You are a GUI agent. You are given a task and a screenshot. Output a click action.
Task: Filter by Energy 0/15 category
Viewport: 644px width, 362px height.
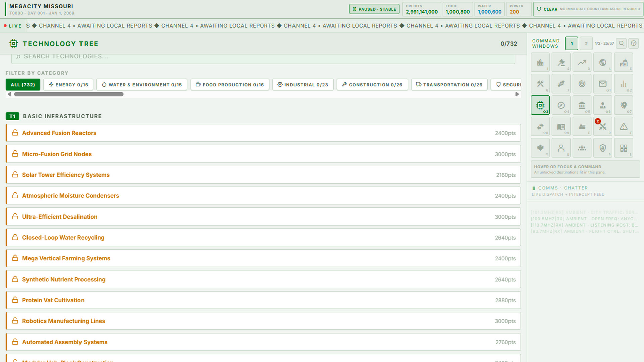click(68, 85)
